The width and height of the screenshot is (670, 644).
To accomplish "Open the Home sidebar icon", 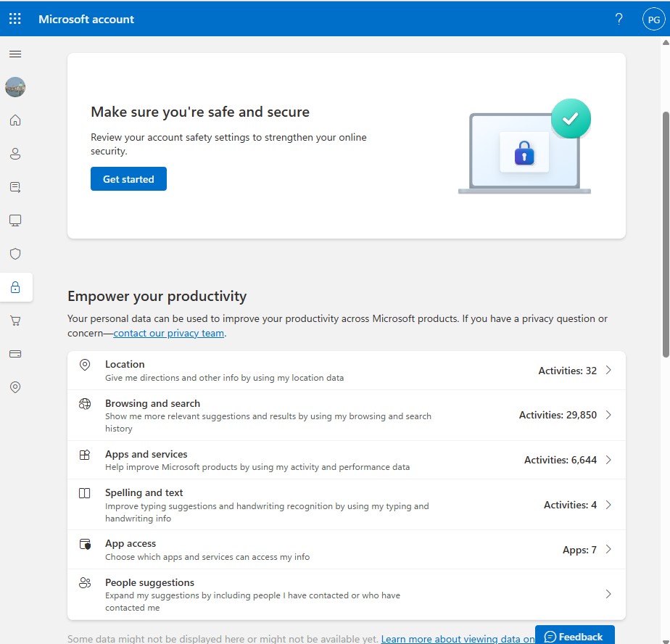I will coord(15,120).
